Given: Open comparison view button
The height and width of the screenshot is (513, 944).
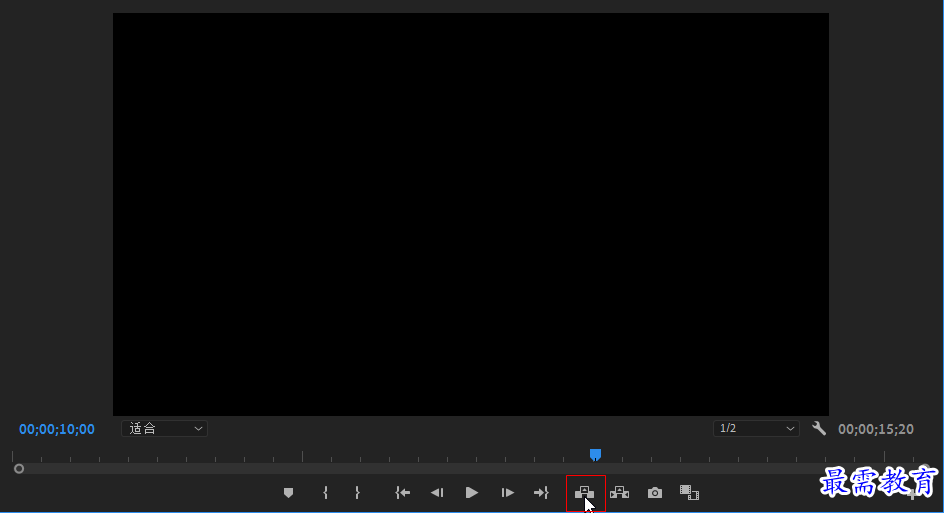Looking at the screenshot, I should (689, 493).
